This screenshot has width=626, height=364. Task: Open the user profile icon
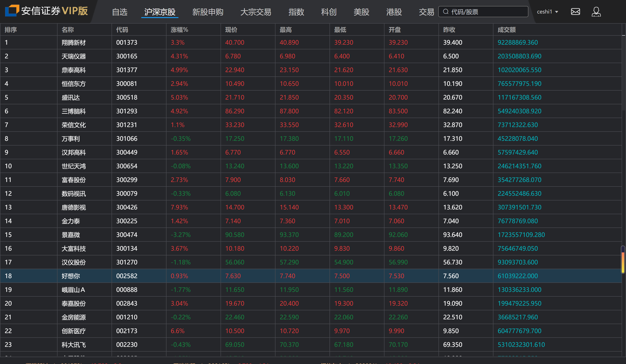point(596,12)
